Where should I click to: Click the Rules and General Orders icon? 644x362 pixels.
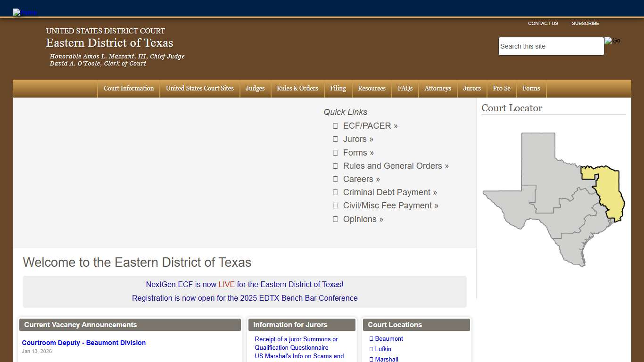point(335,166)
